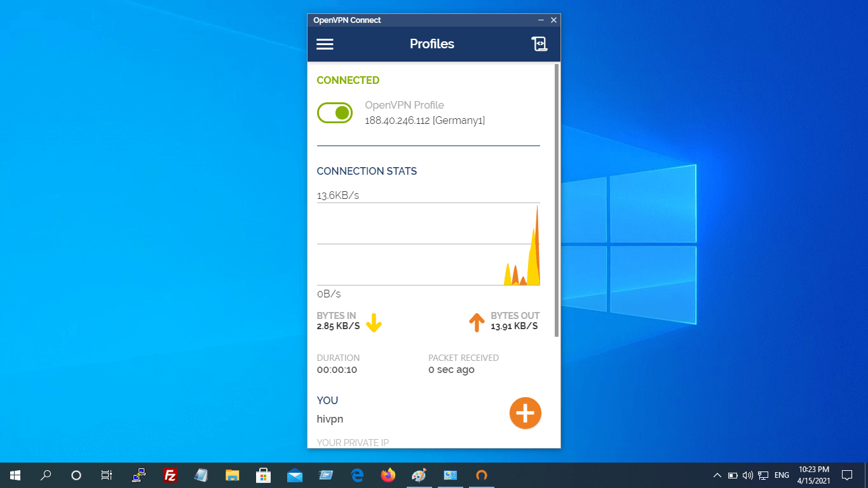Image resolution: width=868 pixels, height=488 pixels.
Task: Open the hamburger menu in OpenVPN Connect
Action: click(325, 44)
